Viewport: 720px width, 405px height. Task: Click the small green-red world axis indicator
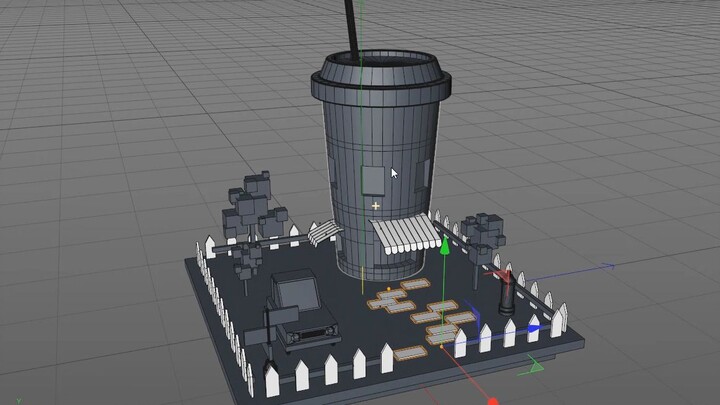[535, 367]
